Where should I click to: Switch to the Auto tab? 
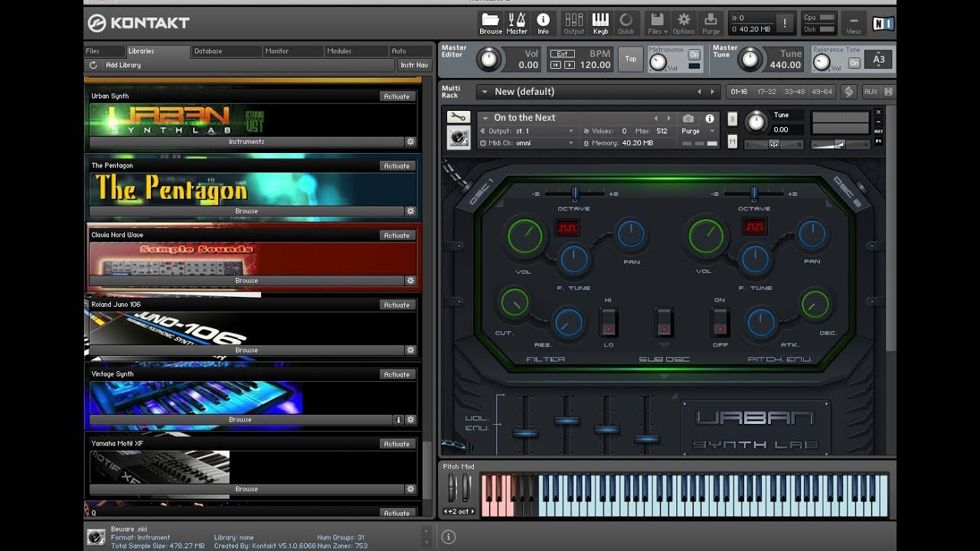point(410,51)
